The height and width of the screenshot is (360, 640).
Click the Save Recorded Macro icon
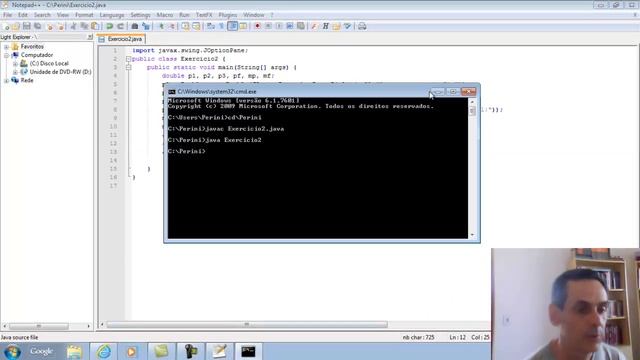(301, 27)
